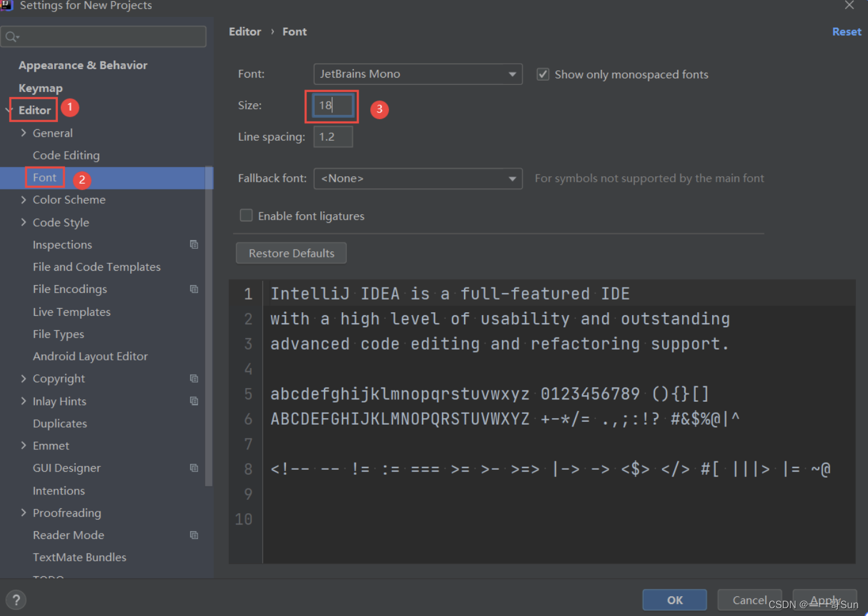This screenshot has height=616, width=868.
Task: Click preview line 'IntelliJ IDEA is a full-featured IDE'
Action: click(x=450, y=294)
